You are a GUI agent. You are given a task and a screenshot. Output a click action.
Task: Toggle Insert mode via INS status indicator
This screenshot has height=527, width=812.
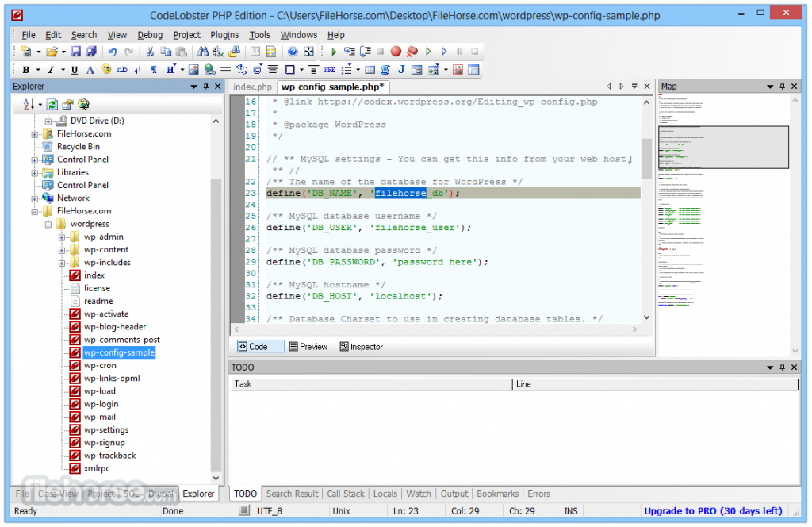point(570,510)
